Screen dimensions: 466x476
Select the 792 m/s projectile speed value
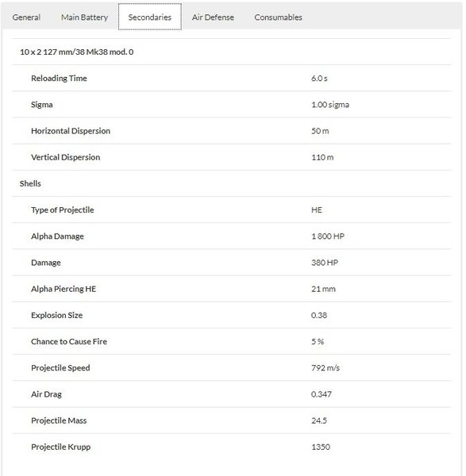(x=325, y=368)
